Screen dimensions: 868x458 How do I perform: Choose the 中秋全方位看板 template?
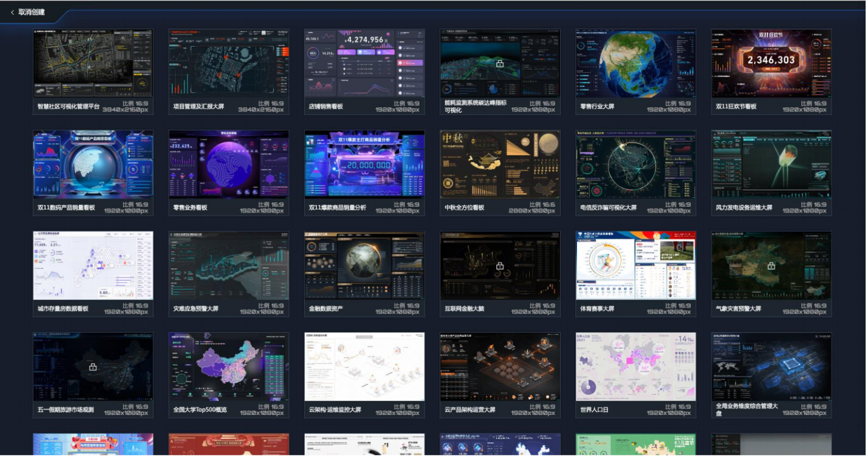click(500, 164)
